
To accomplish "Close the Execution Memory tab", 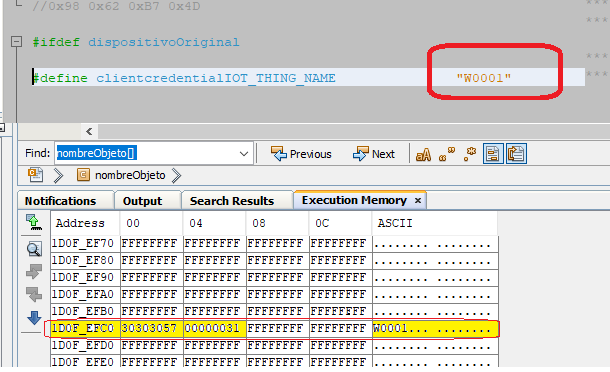I will click(x=418, y=200).
